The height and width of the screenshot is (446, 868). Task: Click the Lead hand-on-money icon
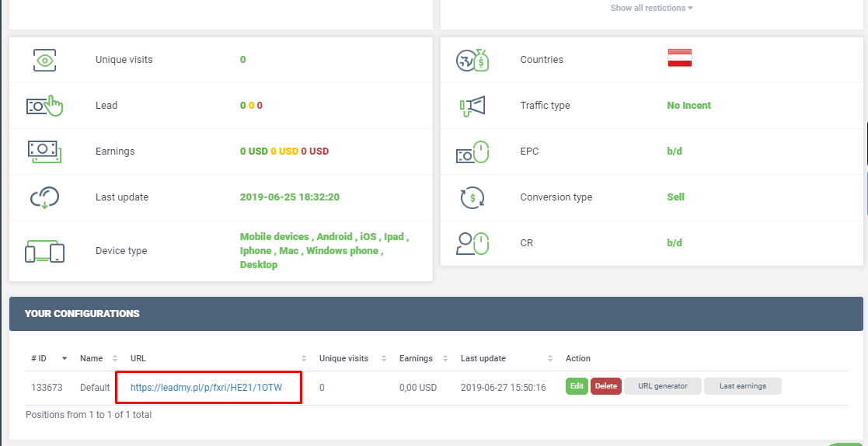(44, 106)
